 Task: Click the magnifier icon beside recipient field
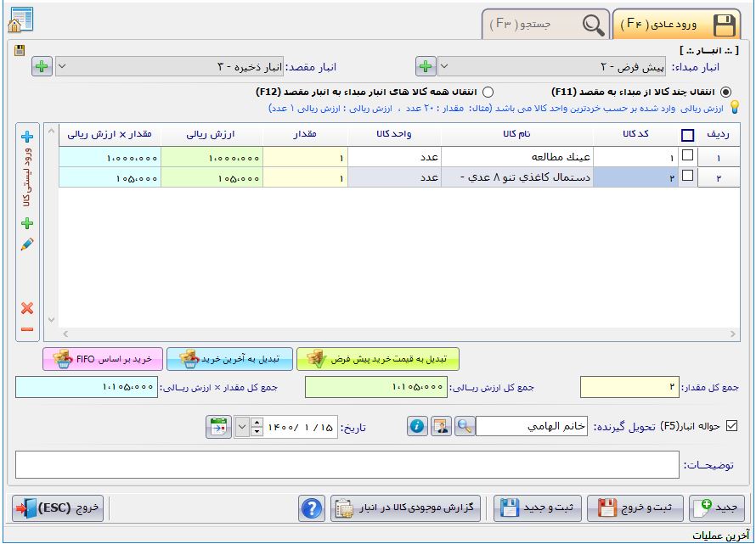pos(464,426)
